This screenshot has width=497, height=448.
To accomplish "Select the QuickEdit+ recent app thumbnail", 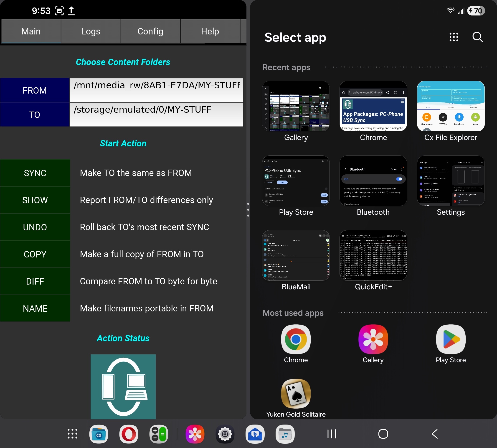I will (373, 255).
